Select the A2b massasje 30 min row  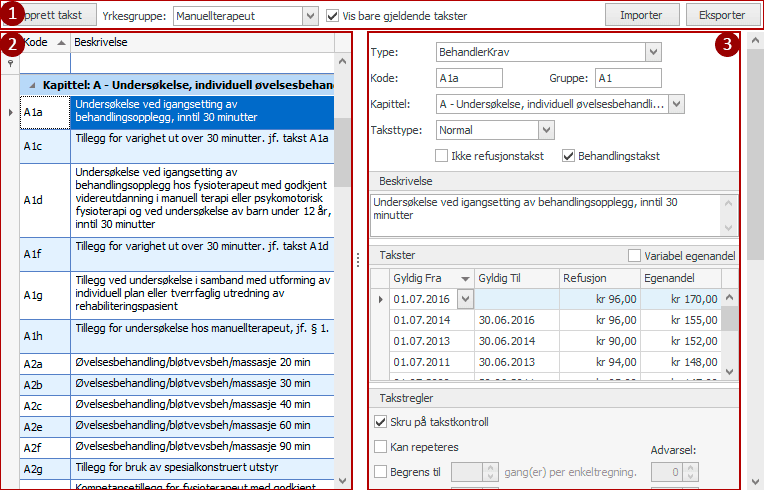pos(177,384)
